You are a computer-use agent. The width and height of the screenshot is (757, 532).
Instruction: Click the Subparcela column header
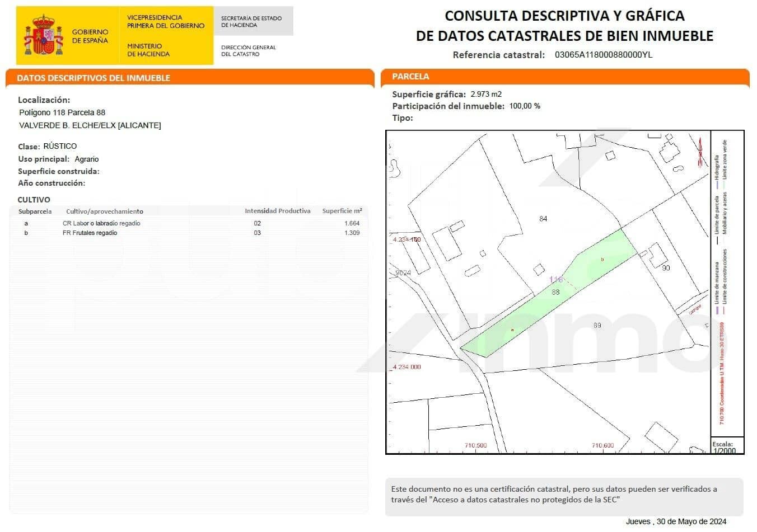(35, 211)
